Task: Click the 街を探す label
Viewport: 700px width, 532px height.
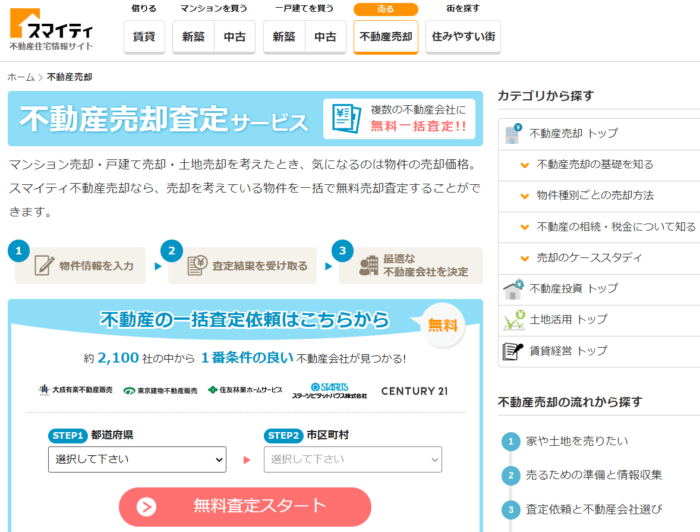Action: pyautogui.click(x=463, y=8)
